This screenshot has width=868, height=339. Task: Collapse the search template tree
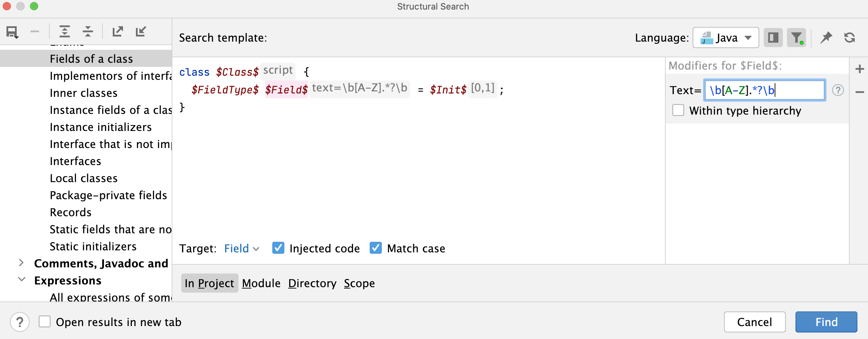click(88, 32)
